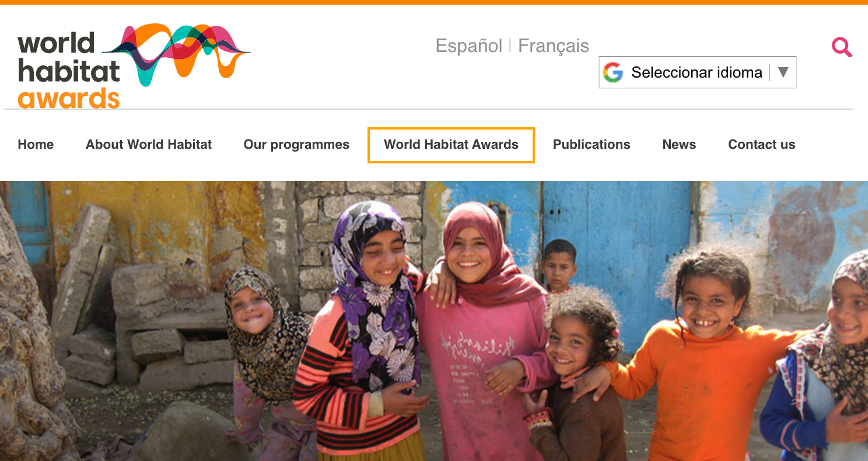The image size is (868, 461).
Task: Click the 'world habitat' dark logo text
Action: [x=68, y=57]
